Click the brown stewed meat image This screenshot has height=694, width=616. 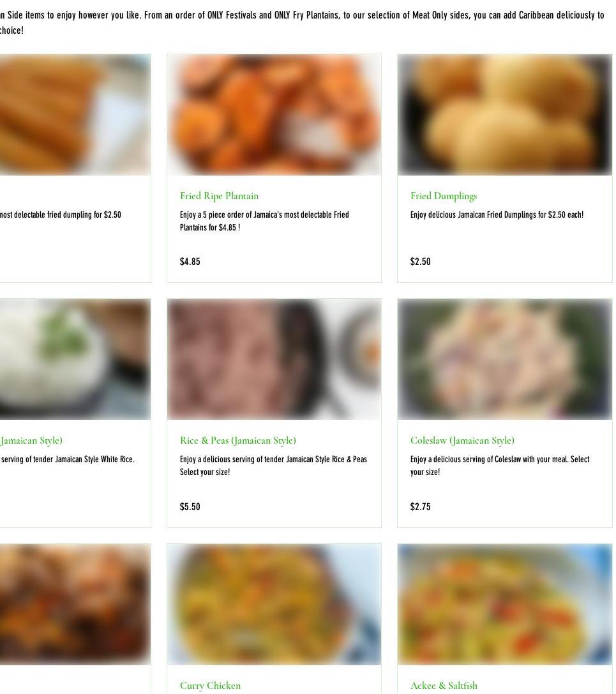(75, 605)
